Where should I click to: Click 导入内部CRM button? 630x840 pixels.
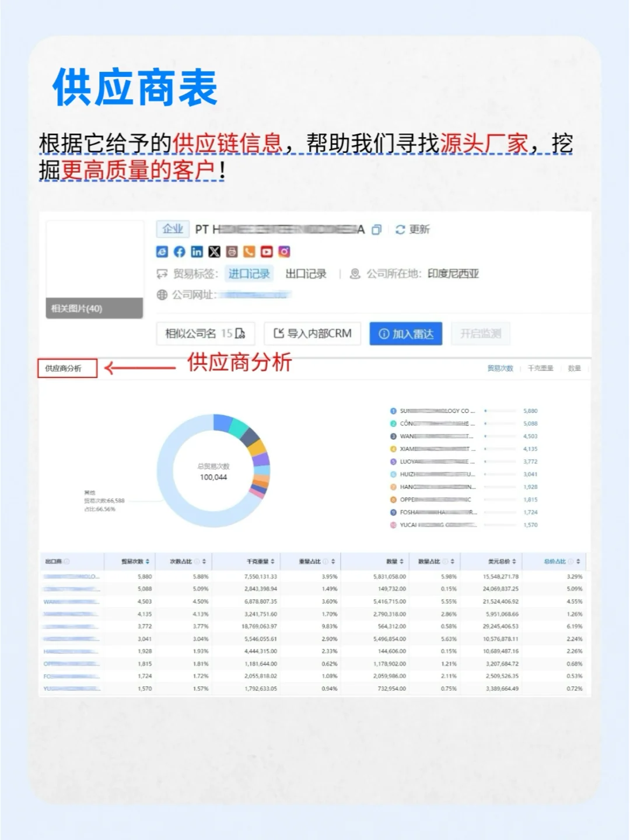tap(312, 334)
